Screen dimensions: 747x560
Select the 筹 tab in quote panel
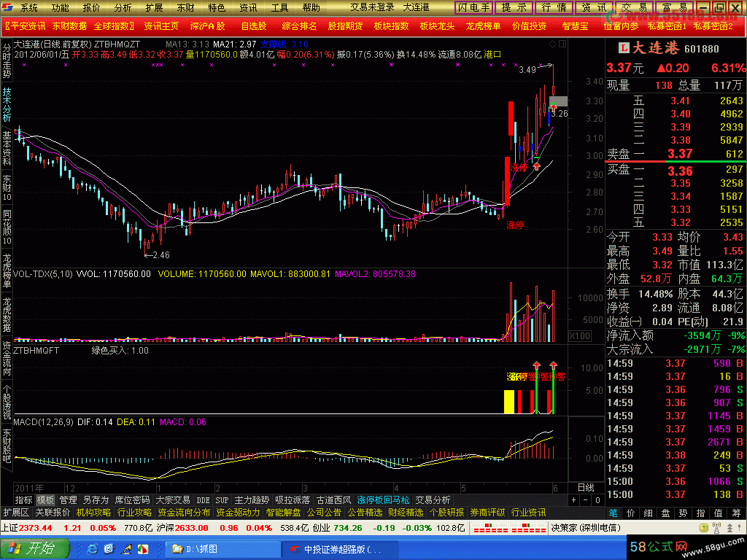click(x=736, y=513)
